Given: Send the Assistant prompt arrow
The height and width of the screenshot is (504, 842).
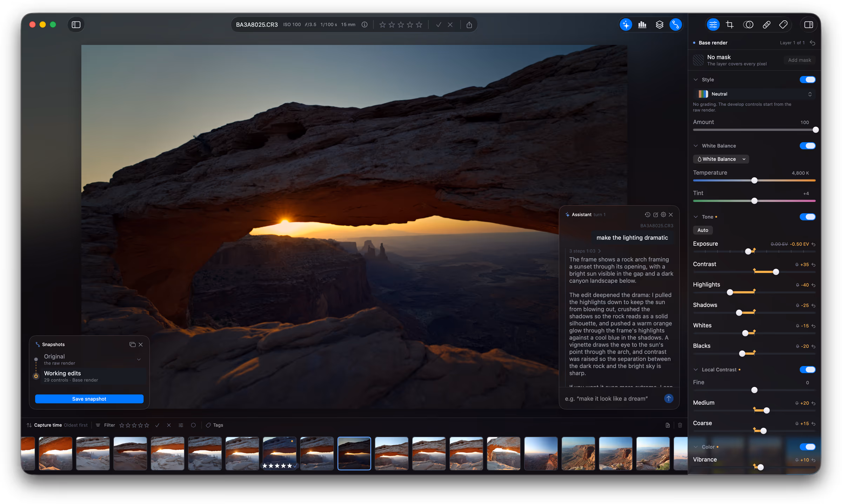Looking at the screenshot, I should (669, 399).
